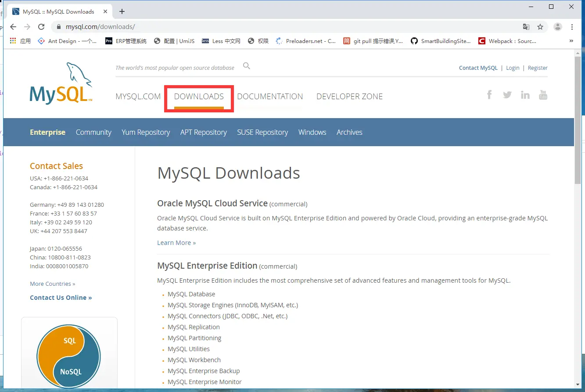The image size is (585, 392).
Task: Open the MySQL Twitter icon
Action: 507,94
